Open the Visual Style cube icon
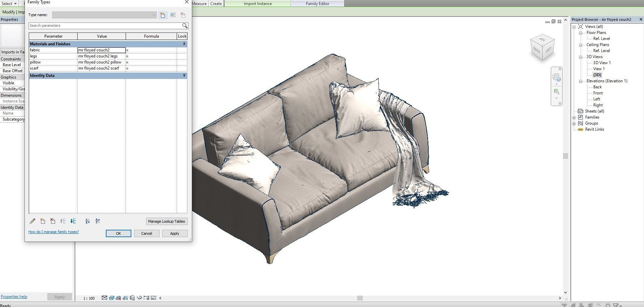 [112, 298]
